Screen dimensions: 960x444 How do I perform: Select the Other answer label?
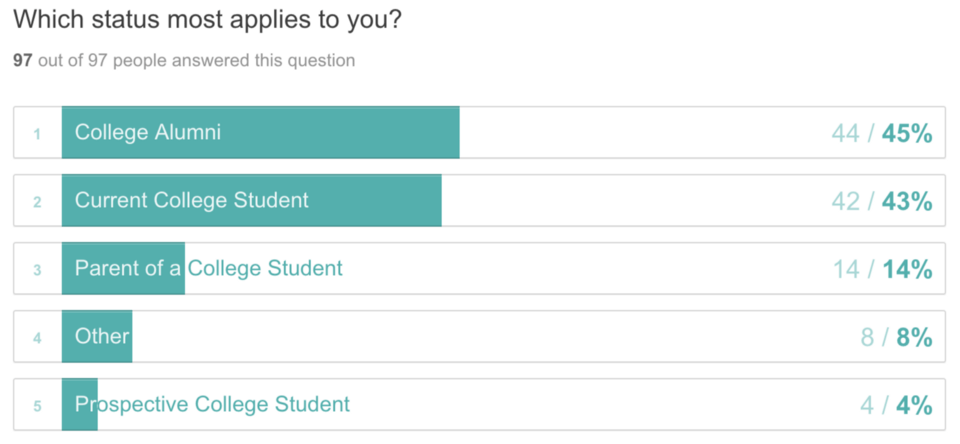(102, 336)
